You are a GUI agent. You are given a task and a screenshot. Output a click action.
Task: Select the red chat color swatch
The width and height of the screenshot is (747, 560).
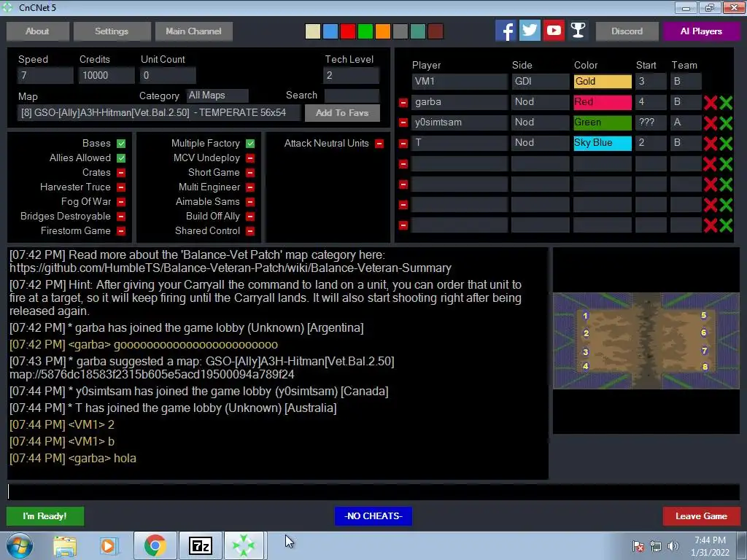click(348, 31)
